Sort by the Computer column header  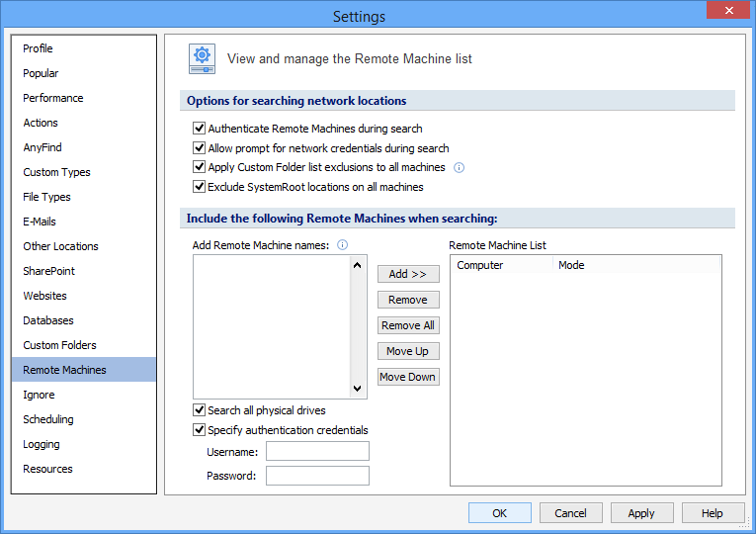[x=501, y=265]
